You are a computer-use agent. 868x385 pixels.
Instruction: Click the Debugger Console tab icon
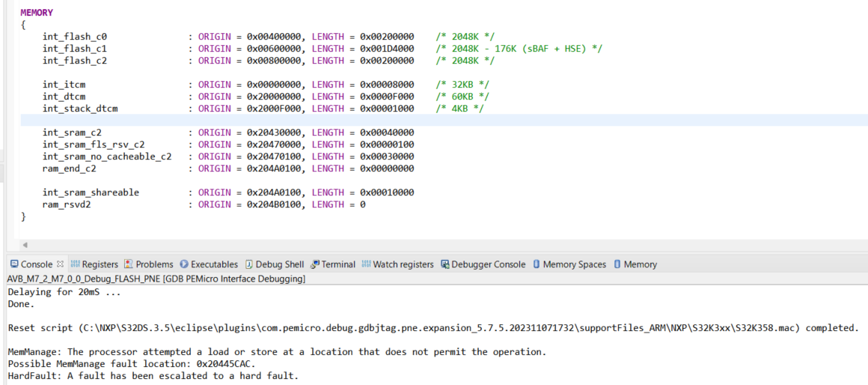(445, 264)
